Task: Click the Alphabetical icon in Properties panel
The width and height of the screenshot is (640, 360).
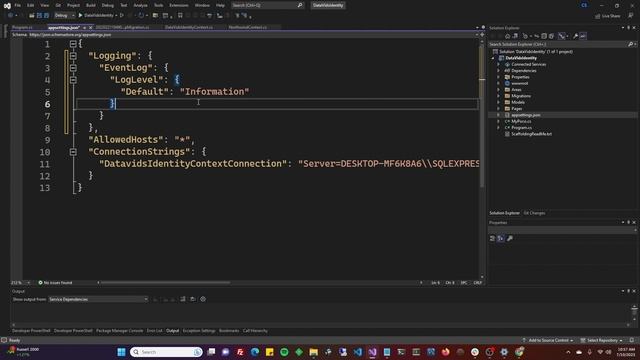Action: 501,238
